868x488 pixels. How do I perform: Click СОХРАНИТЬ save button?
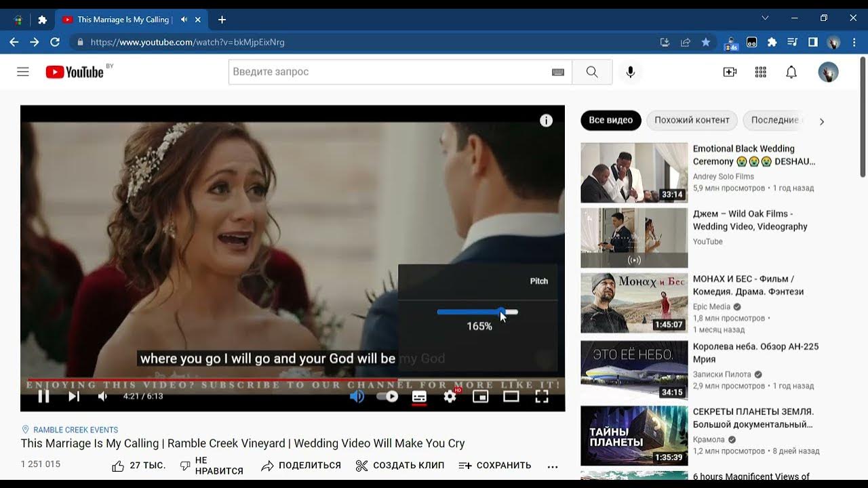click(x=494, y=466)
